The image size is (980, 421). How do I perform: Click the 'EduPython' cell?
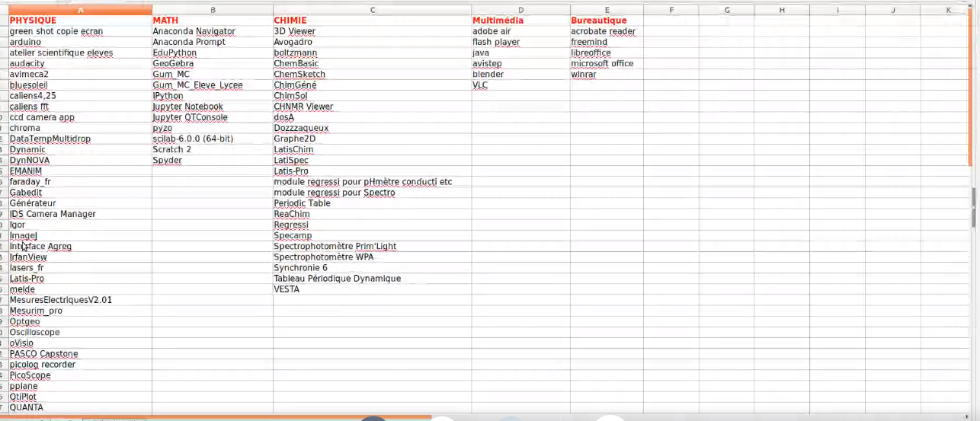pyautogui.click(x=213, y=53)
